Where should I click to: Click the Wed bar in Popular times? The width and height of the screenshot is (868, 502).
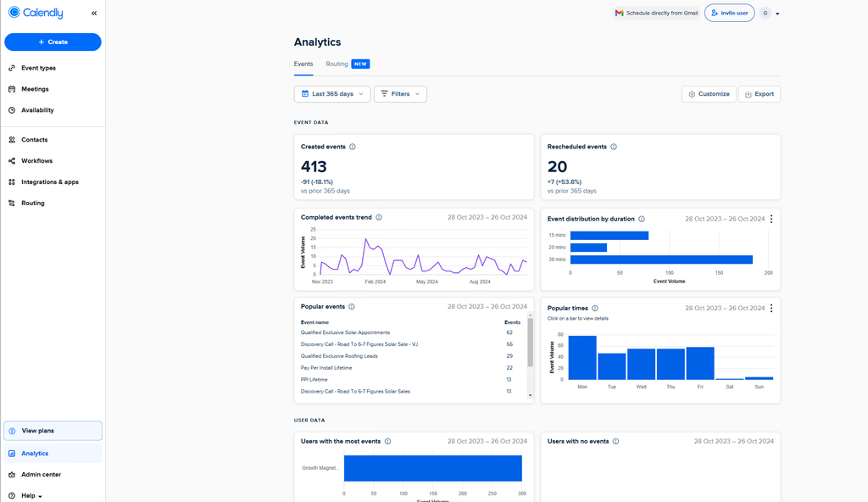pyautogui.click(x=641, y=364)
